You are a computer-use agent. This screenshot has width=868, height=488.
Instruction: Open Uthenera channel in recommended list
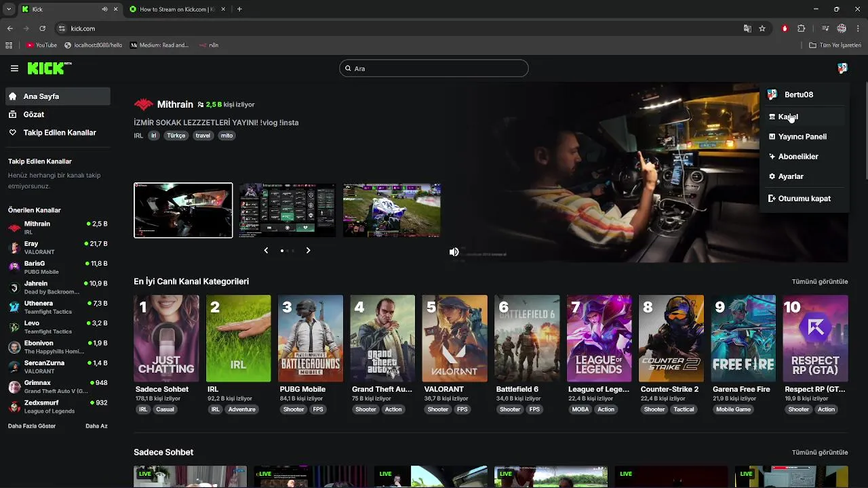point(58,307)
